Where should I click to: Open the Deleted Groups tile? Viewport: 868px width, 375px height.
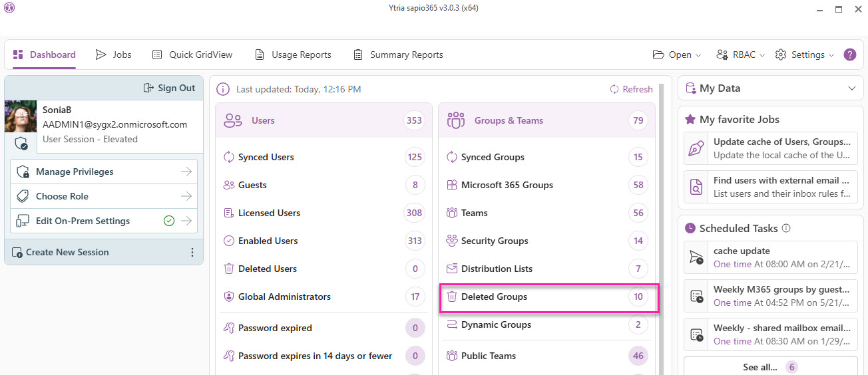click(x=548, y=297)
